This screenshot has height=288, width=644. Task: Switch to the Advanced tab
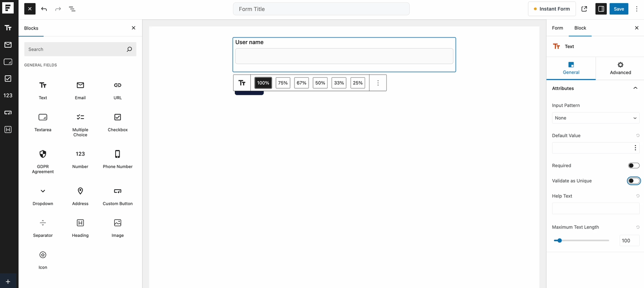[x=620, y=68]
